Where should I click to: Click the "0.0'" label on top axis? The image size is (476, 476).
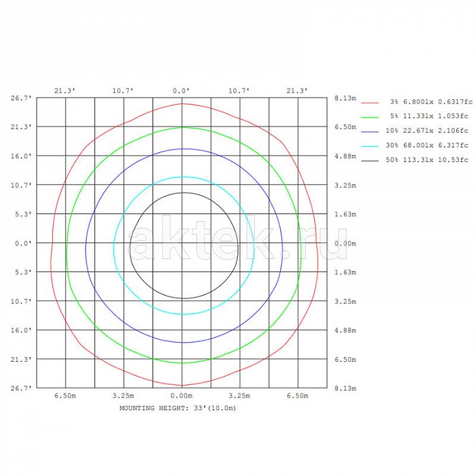point(182,90)
